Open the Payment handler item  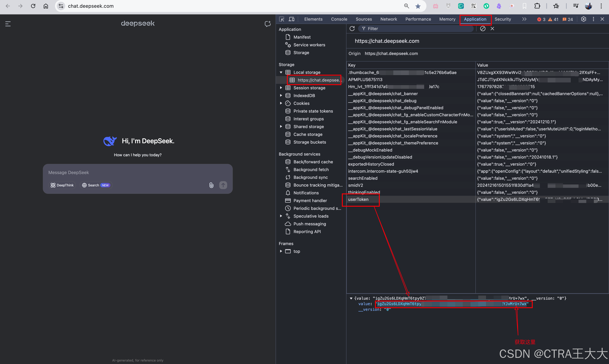(x=310, y=201)
